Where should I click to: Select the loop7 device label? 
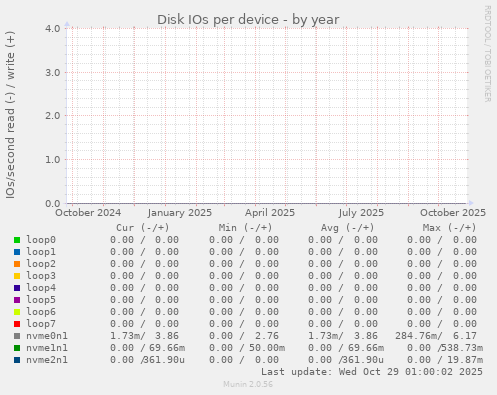pyautogui.click(x=41, y=324)
